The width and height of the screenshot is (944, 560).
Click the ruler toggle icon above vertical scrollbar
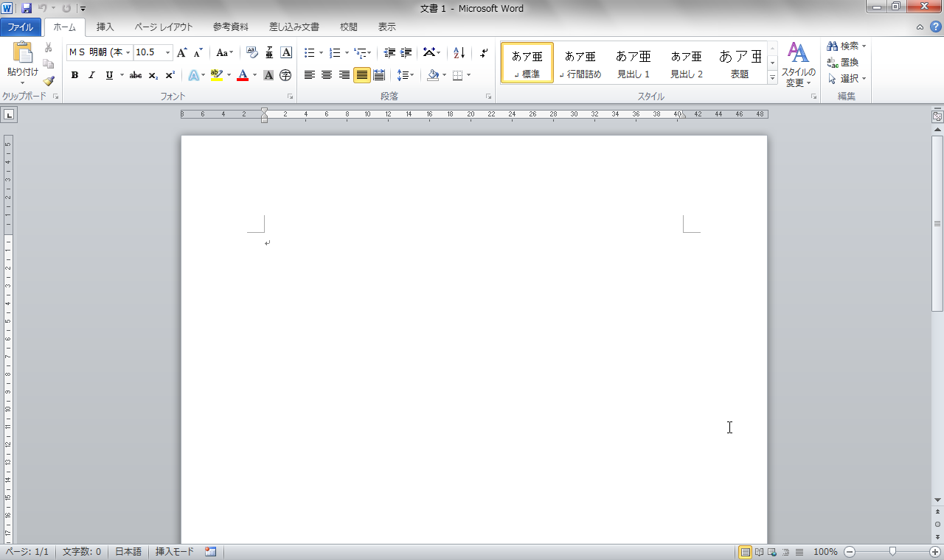click(937, 116)
